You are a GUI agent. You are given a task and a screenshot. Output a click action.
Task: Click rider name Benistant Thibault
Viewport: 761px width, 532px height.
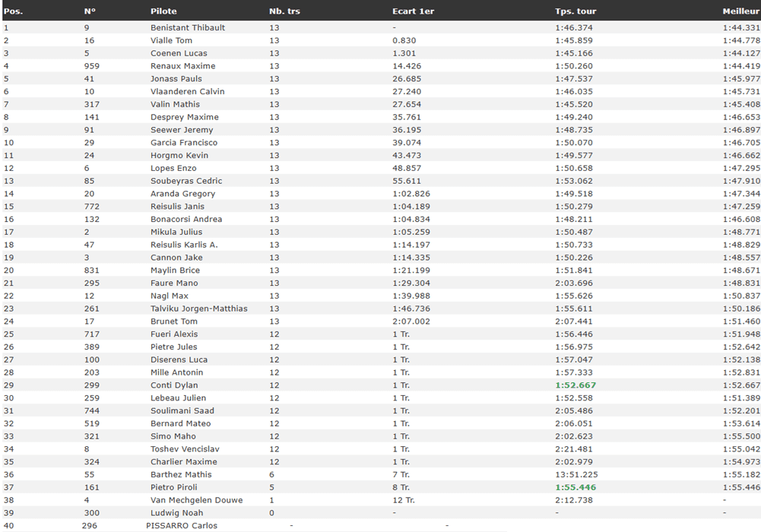click(x=188, y=27)
